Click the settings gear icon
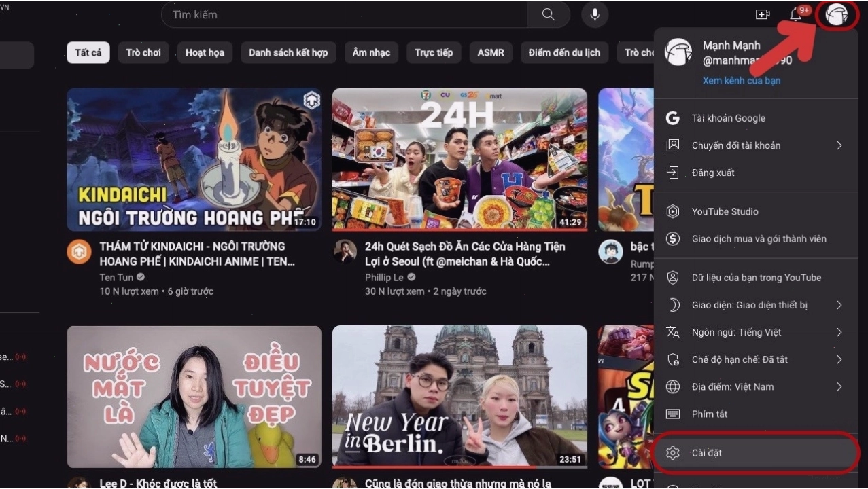The width and height of the screenshot is (868, 489). [673, 452]
